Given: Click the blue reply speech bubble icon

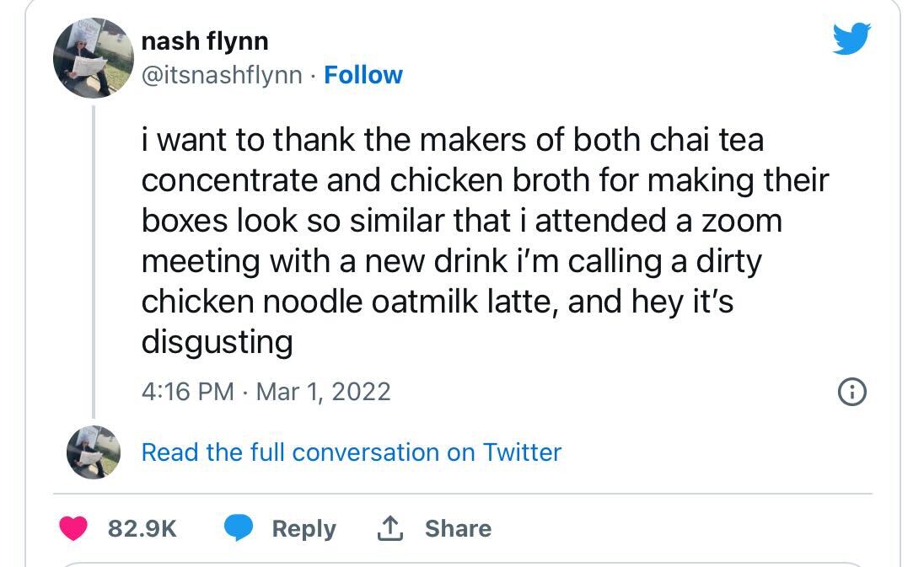Looking at the screenshot, I should pyautogui.click(x=239, y=528).
